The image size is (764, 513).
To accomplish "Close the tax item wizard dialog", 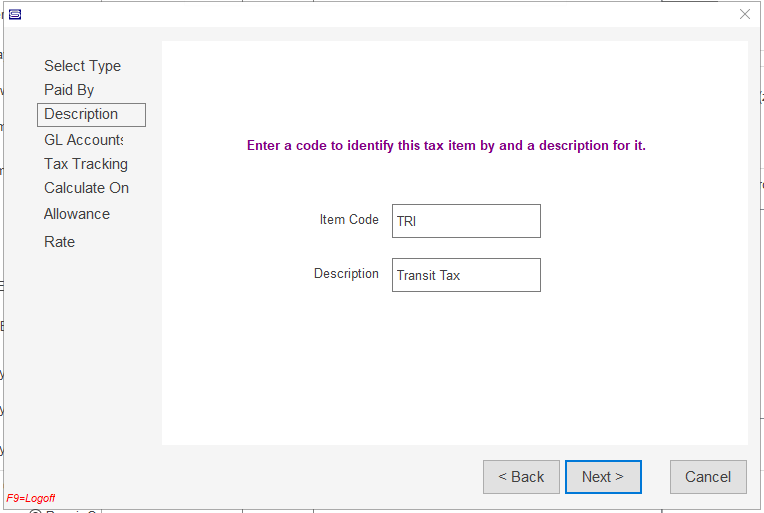I will (x=744, y=14).
